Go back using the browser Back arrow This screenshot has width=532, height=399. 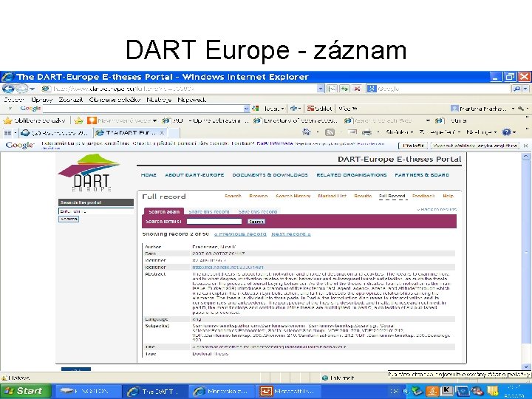pyautogui.click(x=8, y=89)
